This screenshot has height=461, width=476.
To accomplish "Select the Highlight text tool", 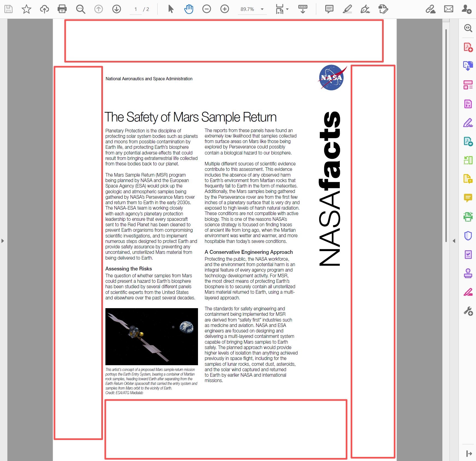I will point(347,9).
